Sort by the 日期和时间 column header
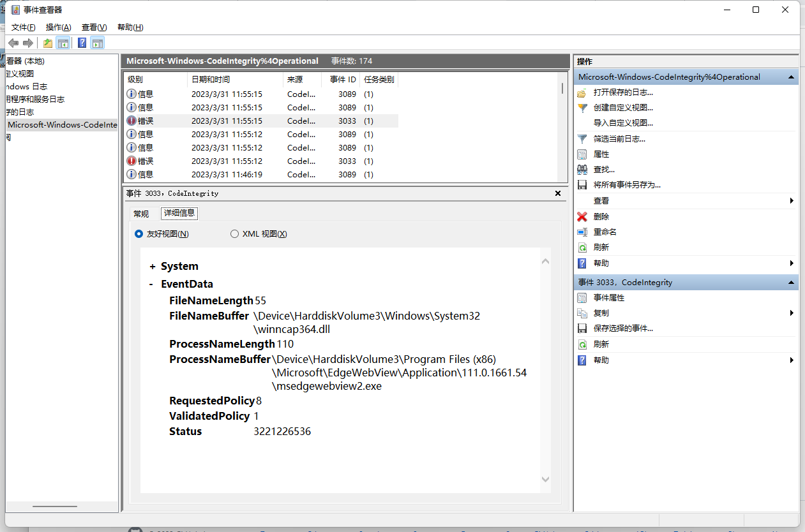This screenshot has height=532, width=805. point(235,80)
